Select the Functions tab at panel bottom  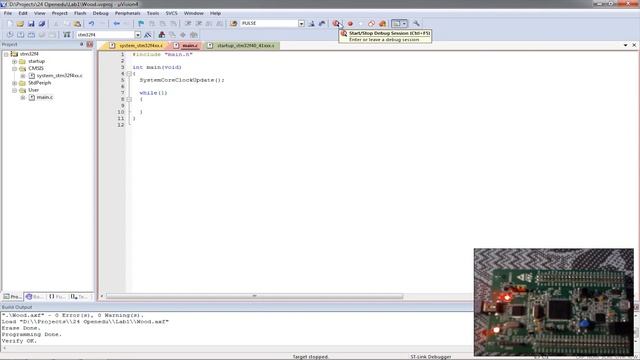57,297
